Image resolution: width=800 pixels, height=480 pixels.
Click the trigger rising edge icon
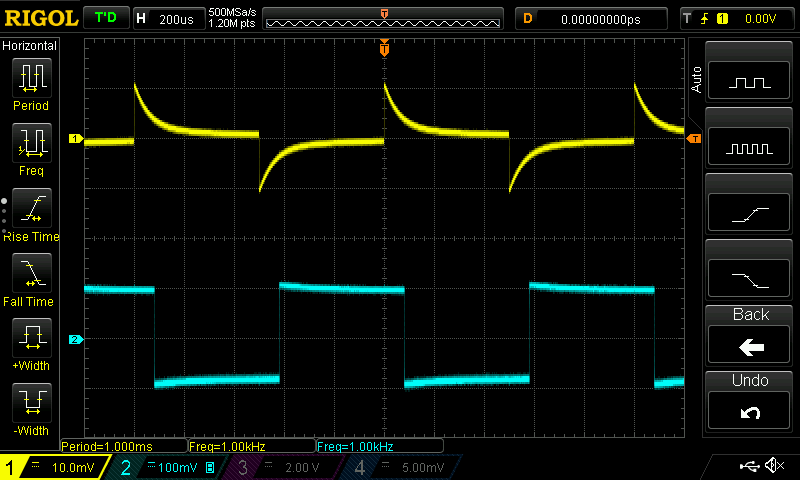tap(705, 19)
